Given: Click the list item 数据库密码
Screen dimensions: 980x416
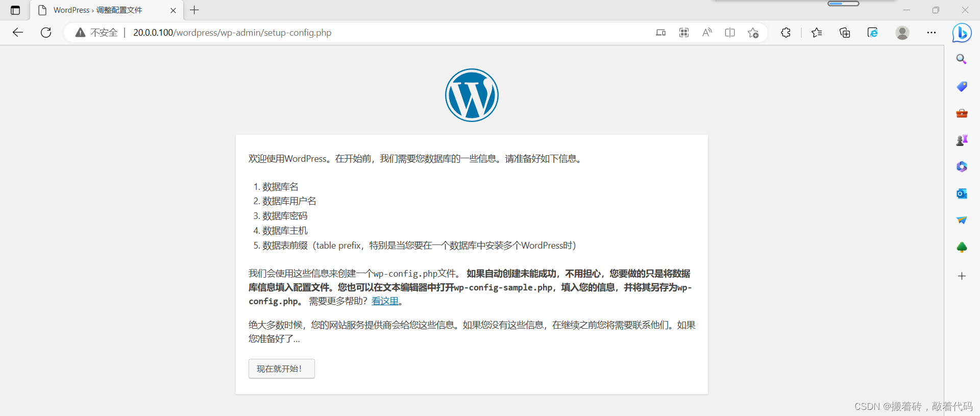Looking at the screenshot, I should [x=285, y=216].
